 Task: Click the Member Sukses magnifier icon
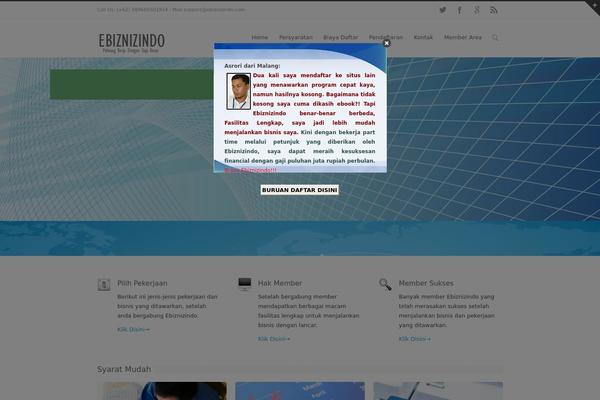[x=385, y=284]
